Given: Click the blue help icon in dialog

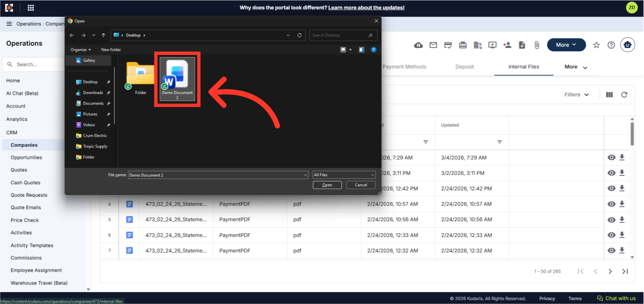Looking at the screenshot, I should click(x=373, y=50).
